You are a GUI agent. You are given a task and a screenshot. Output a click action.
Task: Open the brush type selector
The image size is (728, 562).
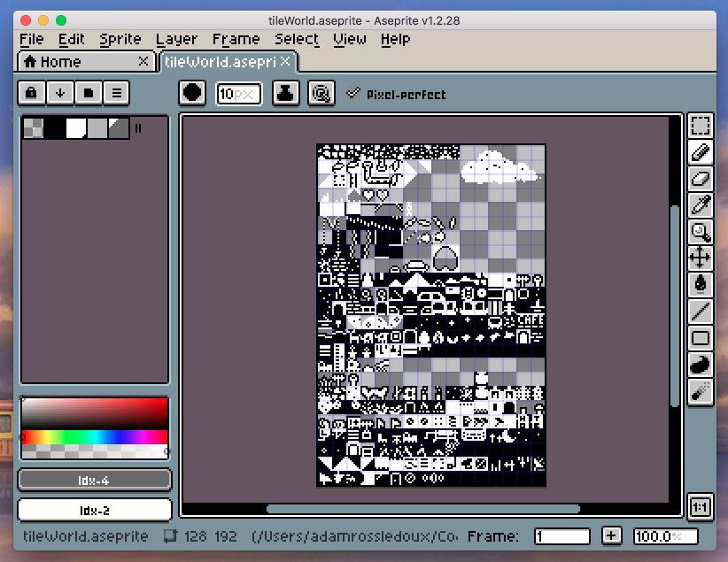click(x=192, y=93)
